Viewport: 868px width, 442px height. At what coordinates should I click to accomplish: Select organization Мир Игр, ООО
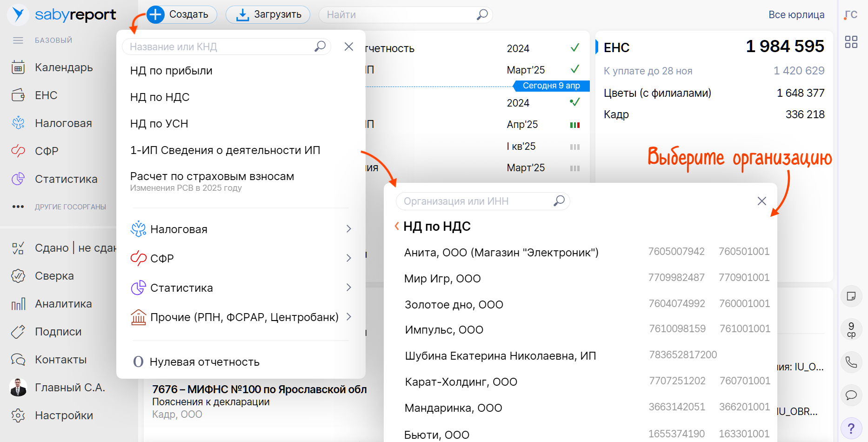(x=442, y=279)
